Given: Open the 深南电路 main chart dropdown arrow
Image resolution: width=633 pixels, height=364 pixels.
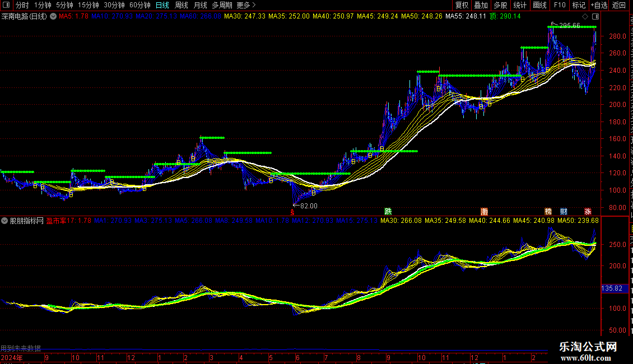Looking at the screenshot, I should 53,17.
